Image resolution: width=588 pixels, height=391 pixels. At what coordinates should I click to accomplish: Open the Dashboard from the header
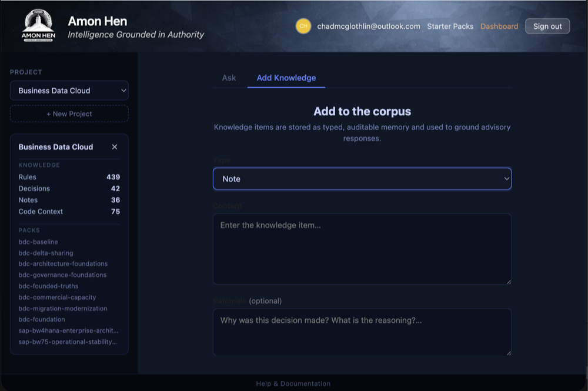coord(499,26)
